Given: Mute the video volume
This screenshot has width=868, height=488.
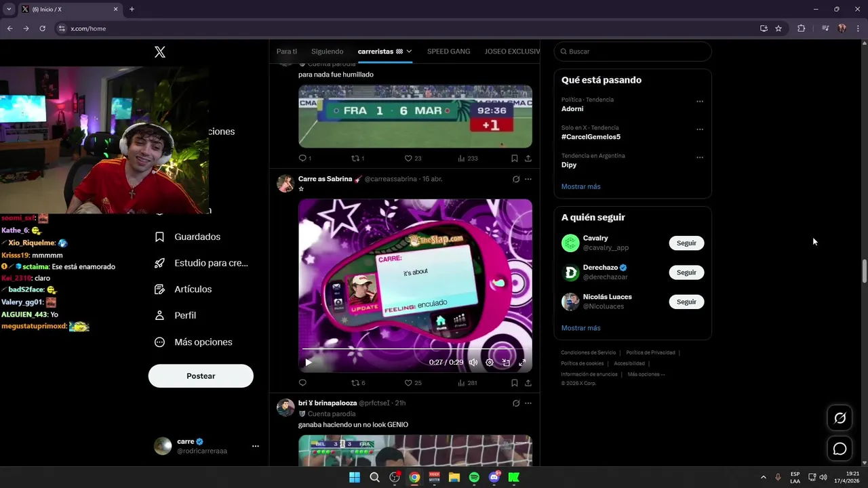Looking at the screenshot, I should click(473, 363).
